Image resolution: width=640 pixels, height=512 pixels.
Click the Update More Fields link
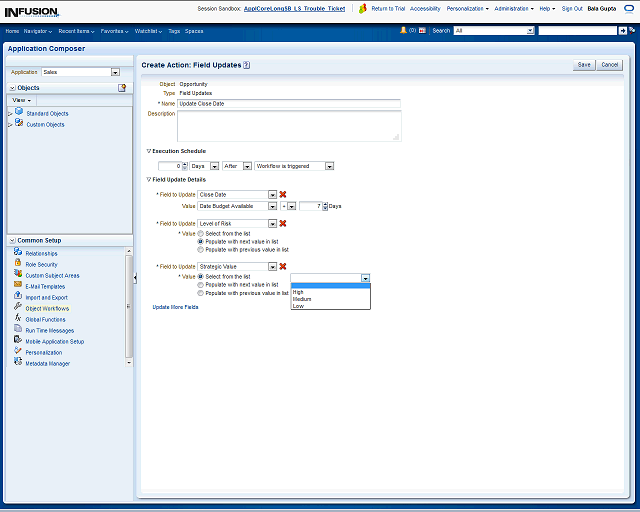(x=175, y=307)
